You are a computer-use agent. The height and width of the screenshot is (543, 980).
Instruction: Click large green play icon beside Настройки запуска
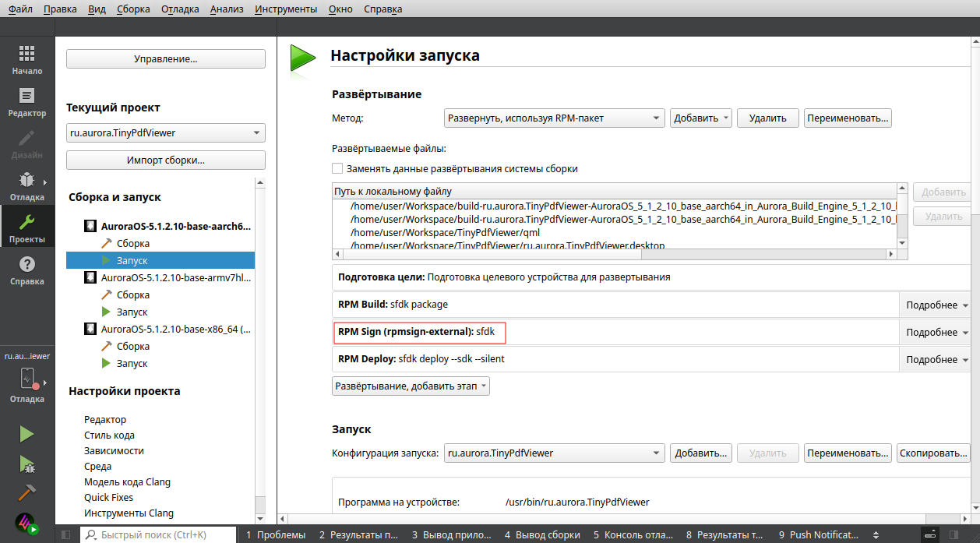coord(302,58)
